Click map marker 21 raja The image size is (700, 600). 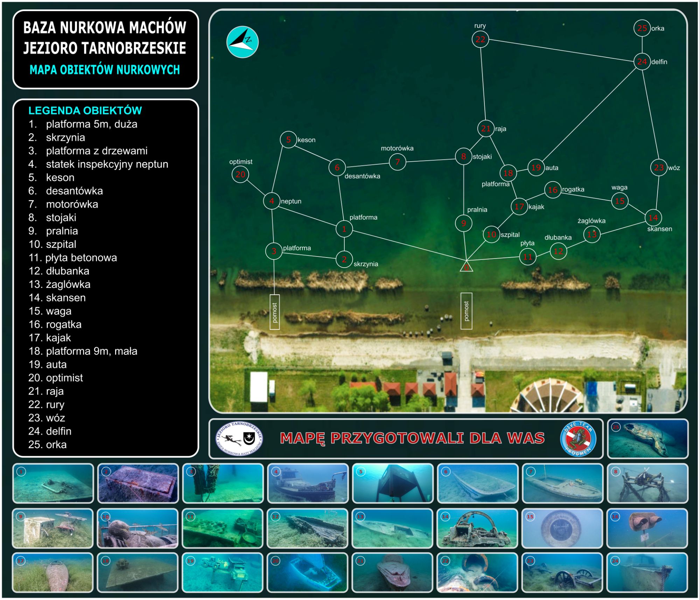pos(485,128)
